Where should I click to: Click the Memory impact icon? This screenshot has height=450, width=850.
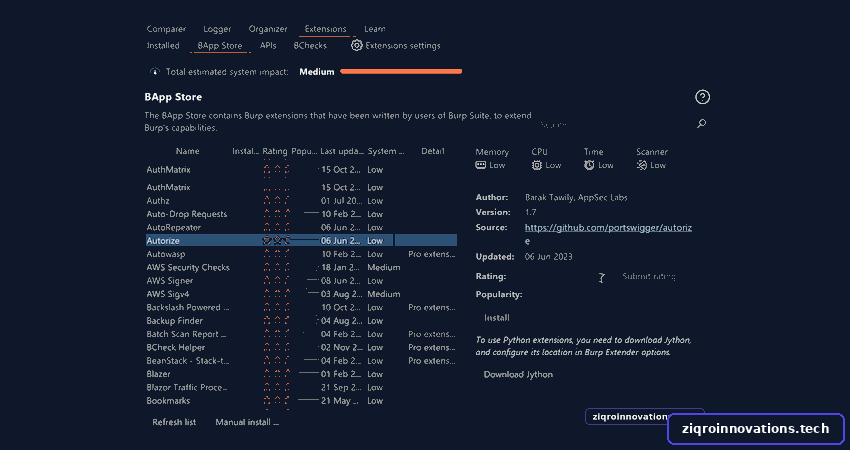(480, 165)
